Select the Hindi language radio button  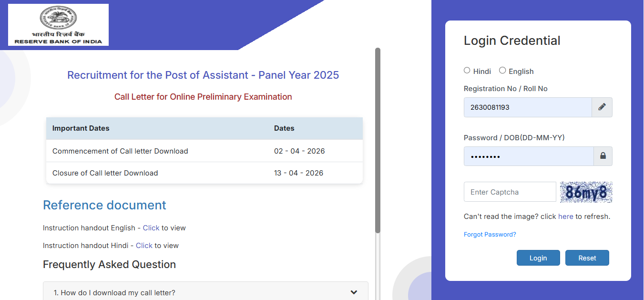[x=467, y=70]
